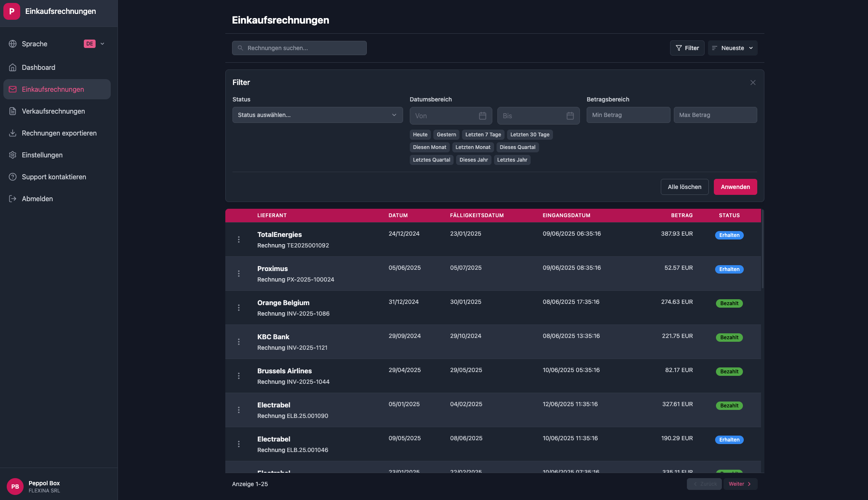Click the Erhalten badge for TotalEnergies
Image resolution: width=868 pixels, height=500 pixels.
point(729,235)
